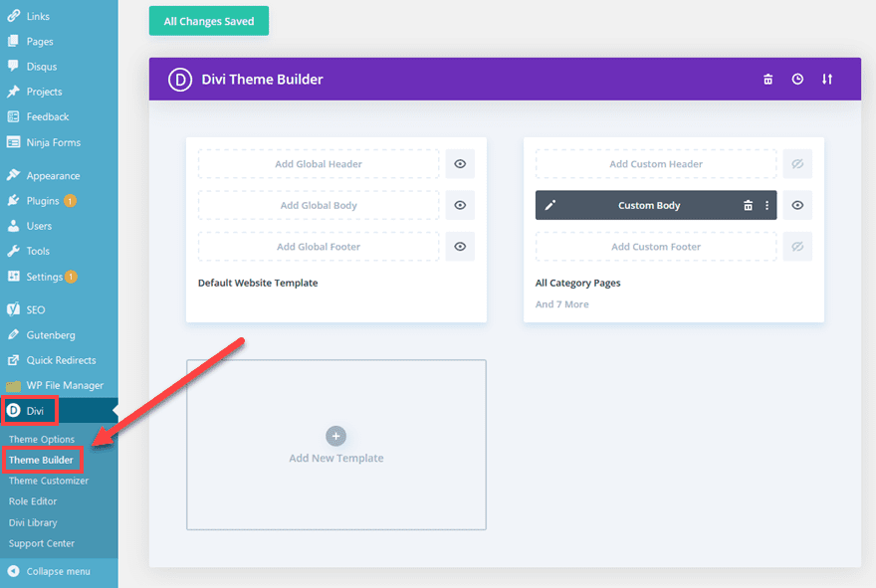Open the Theme Builder history using the clock icon
Image resolution: width=876 pixels, height=588 pixels.
[797, 79]
